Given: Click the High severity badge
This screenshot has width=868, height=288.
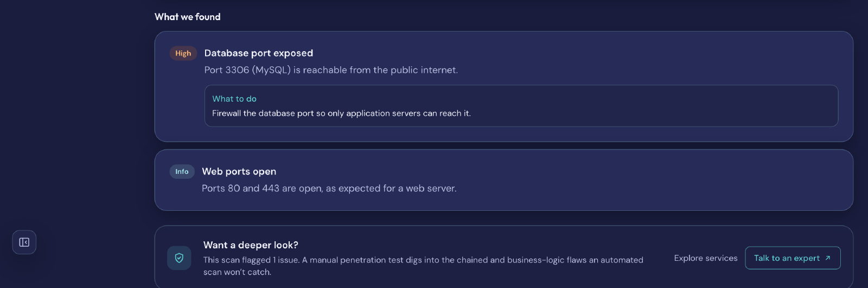Looking at the screenshot, I should pos(183,53).
